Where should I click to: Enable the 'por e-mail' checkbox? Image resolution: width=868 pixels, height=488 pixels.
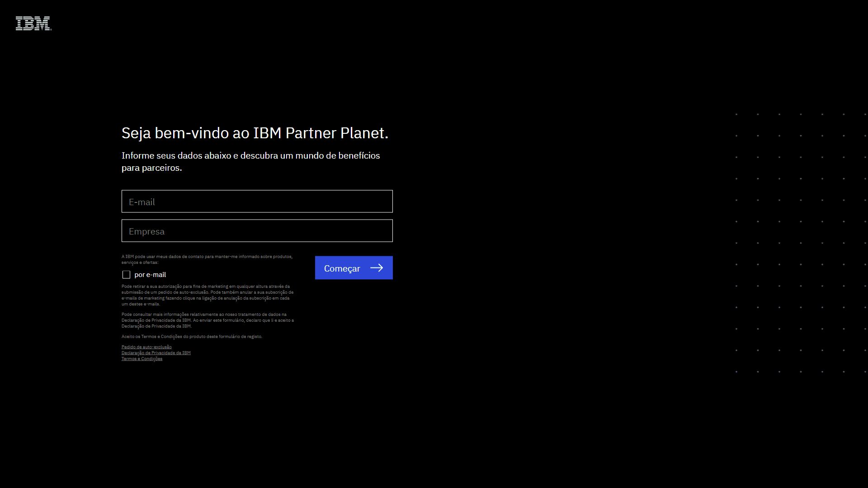tap(126, 275)
